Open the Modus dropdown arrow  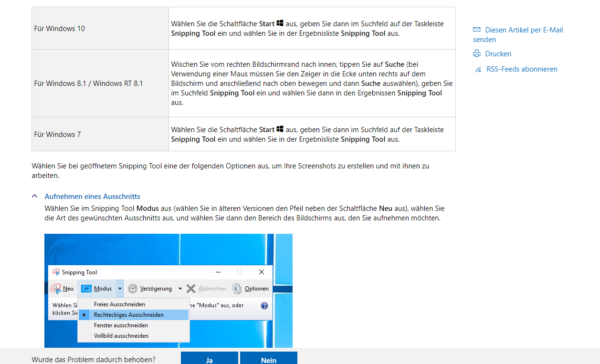click(x=120, y=289)
